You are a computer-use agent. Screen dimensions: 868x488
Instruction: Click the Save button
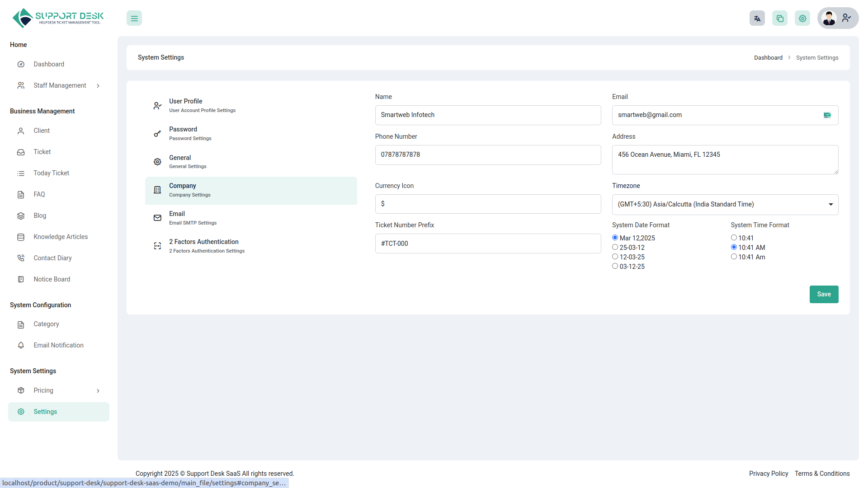coord(824,294)
